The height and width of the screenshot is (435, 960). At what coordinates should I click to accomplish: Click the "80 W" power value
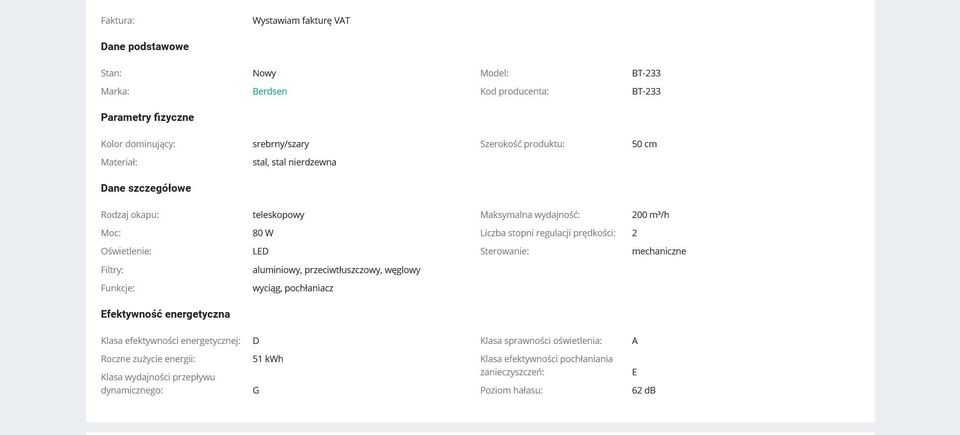pos(263,233)
